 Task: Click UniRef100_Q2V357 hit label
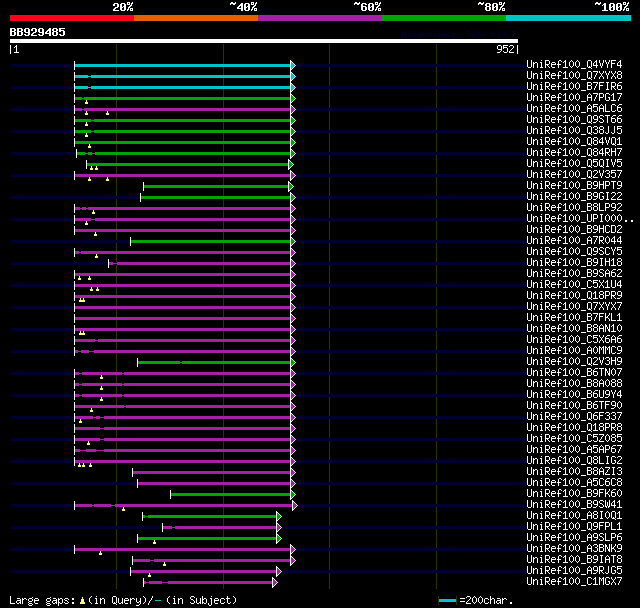574,175
